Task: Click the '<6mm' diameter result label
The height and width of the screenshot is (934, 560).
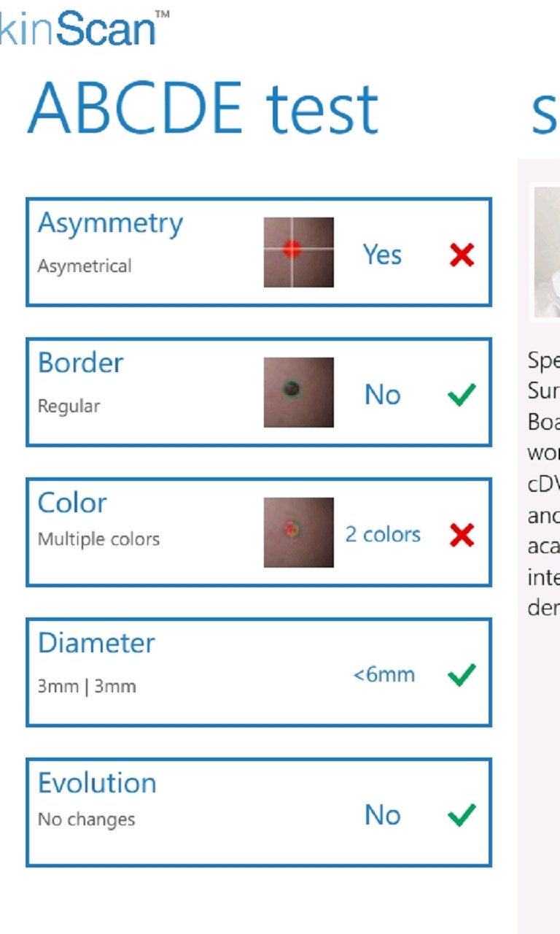Action: click(x=384, y=675)
